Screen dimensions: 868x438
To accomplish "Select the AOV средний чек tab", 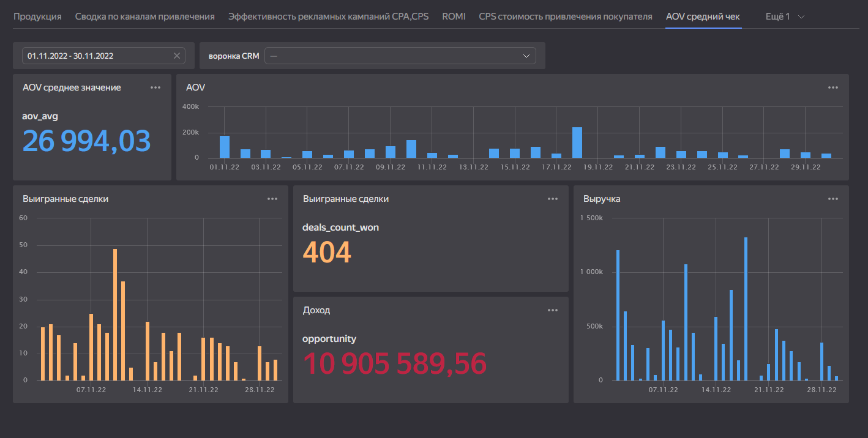I will pos(703,17).
